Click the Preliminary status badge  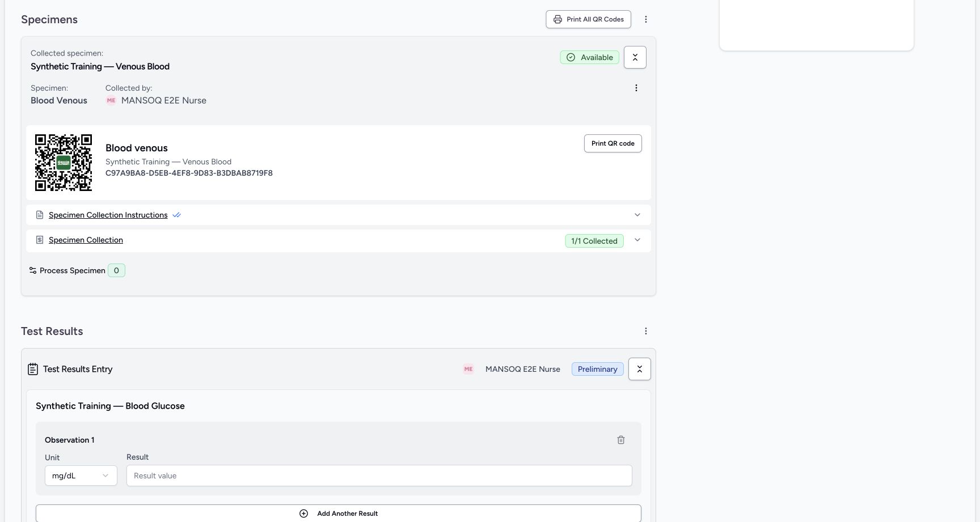[x=598, y=369]
